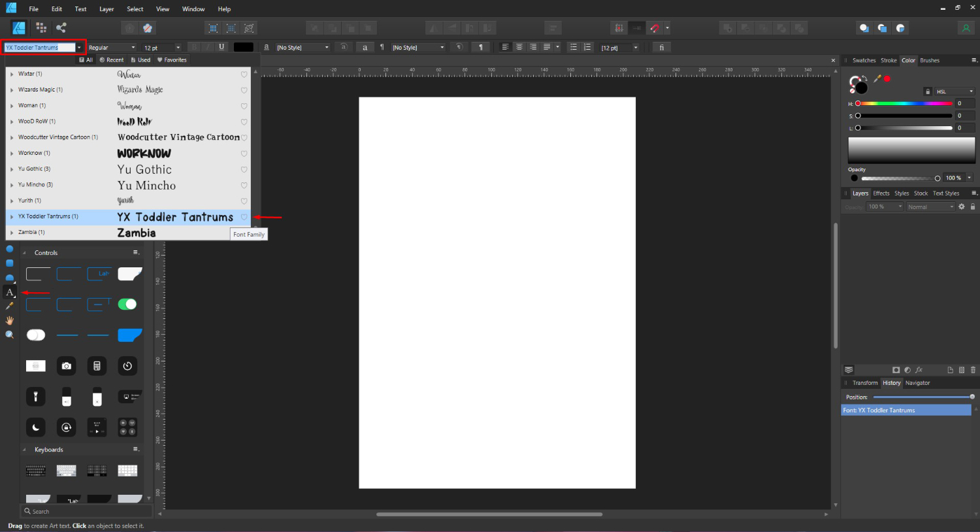
Task: Justify text left
Action: point(547,47)
